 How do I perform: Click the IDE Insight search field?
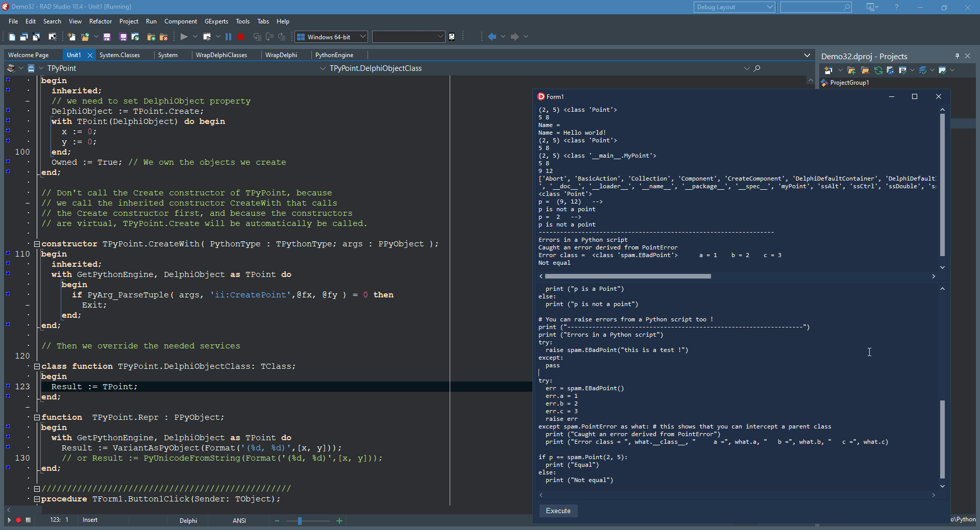(x=816, y=7)
